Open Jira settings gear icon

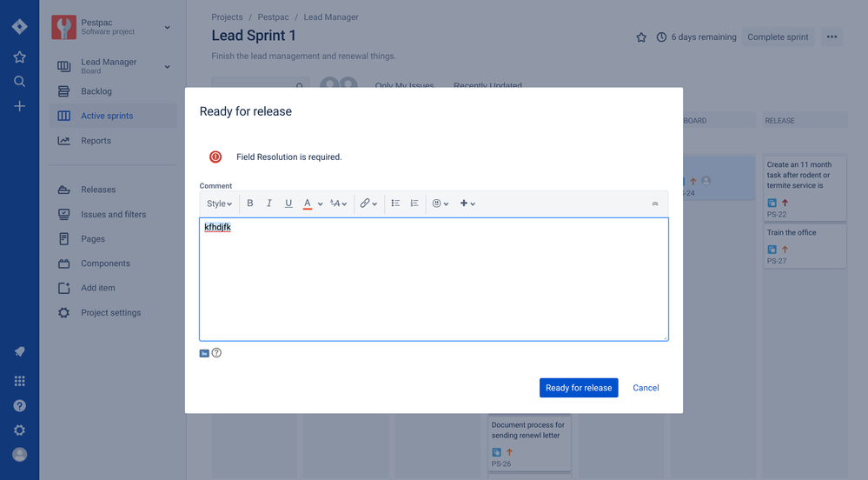click(x=19, y=430)
